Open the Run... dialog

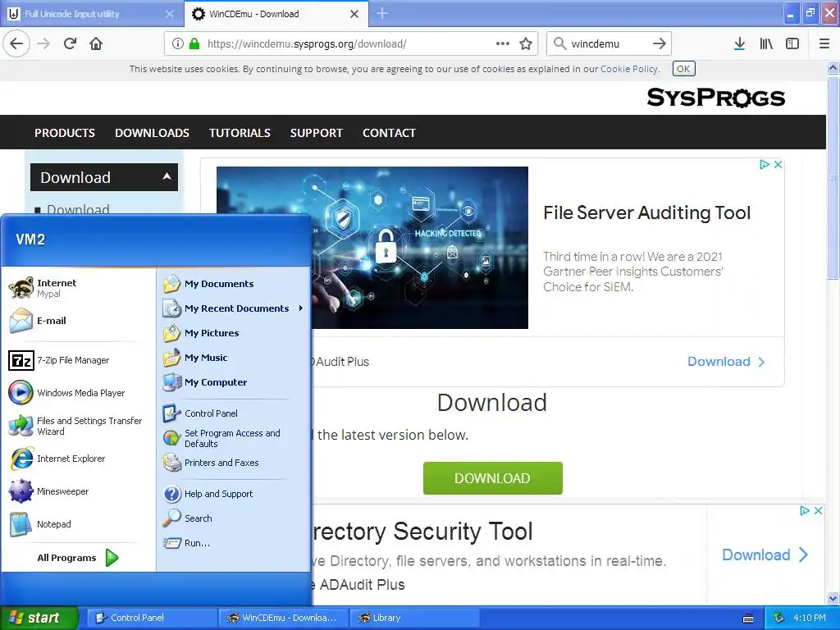tap(234, 543)
